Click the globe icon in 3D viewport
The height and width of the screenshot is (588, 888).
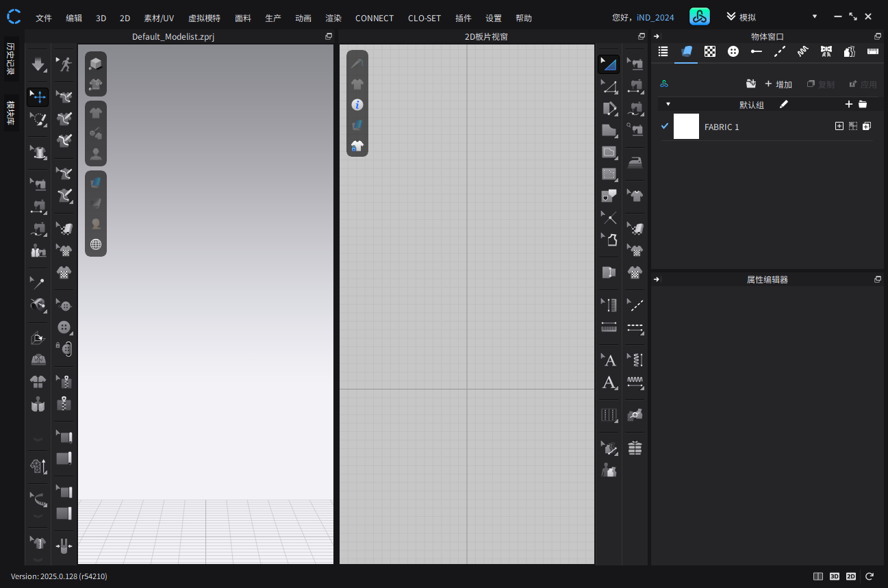click(x=96, y=244)
